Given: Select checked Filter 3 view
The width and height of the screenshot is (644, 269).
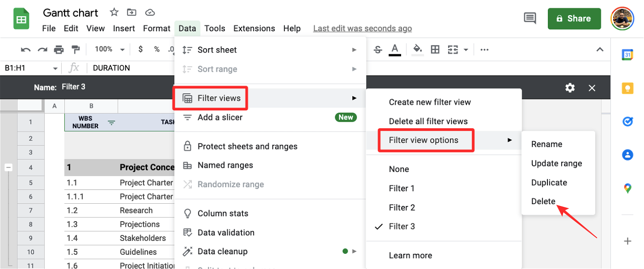Looking at the screenshot, I should (444, 227).
